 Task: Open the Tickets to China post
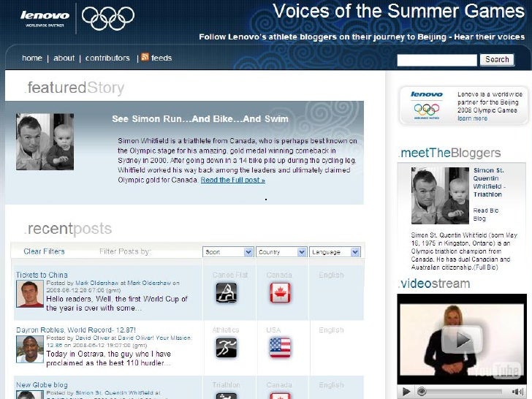click(x=42, y=275)
